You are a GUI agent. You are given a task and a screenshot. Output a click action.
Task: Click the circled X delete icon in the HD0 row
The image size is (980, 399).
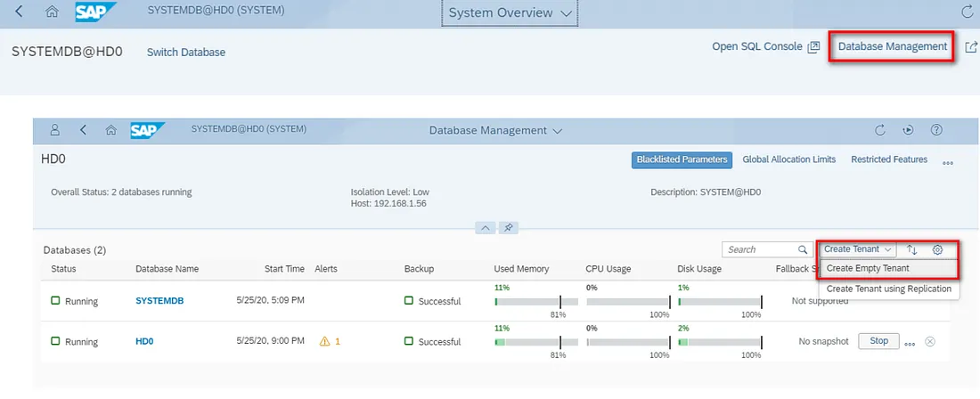[930, 341]
